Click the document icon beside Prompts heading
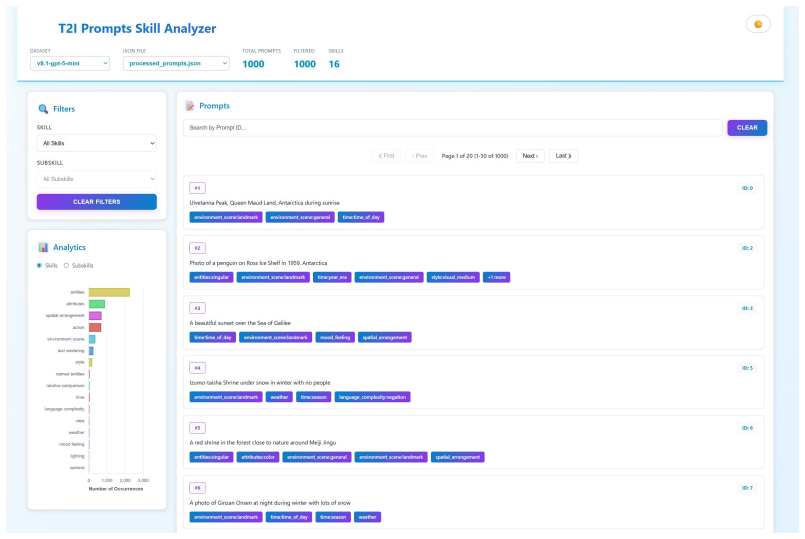805x539 pixels. click(190, 106)
